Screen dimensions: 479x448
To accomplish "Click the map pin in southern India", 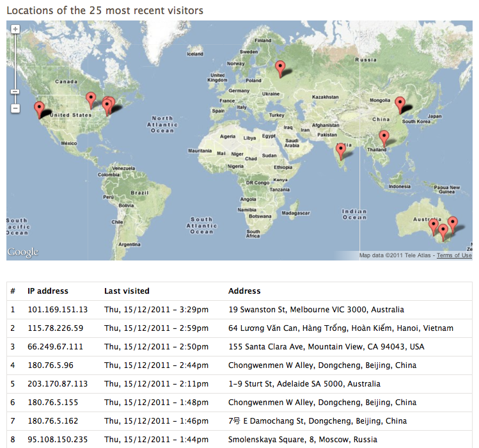I will coord(341,152).
